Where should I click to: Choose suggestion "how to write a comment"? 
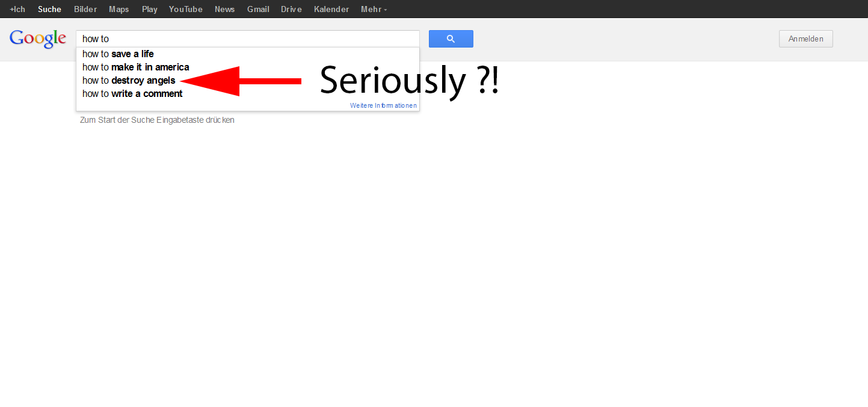248,94
